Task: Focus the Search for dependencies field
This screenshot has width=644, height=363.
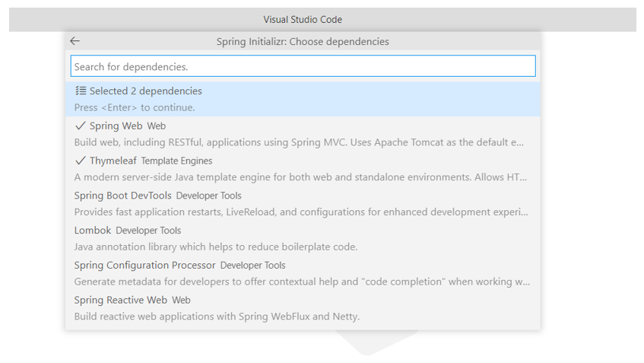Action: click(x=303, y=66)
